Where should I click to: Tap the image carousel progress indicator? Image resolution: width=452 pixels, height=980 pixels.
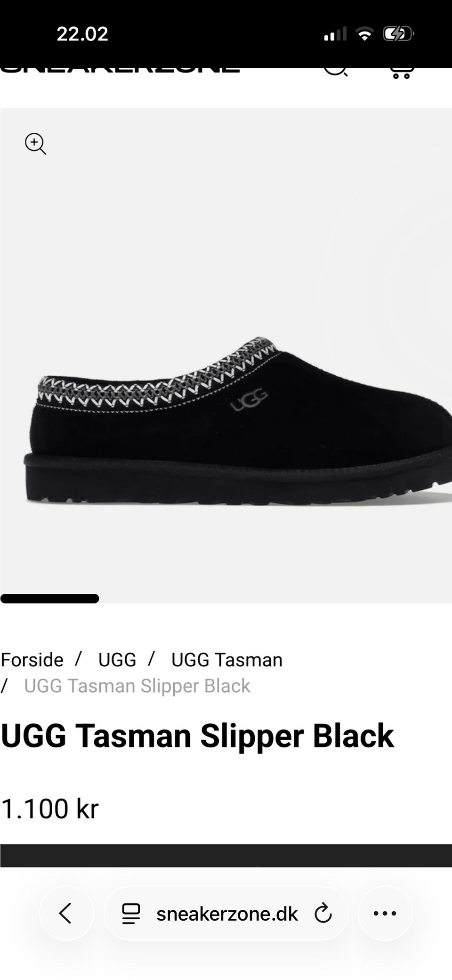tap(50, 599)
